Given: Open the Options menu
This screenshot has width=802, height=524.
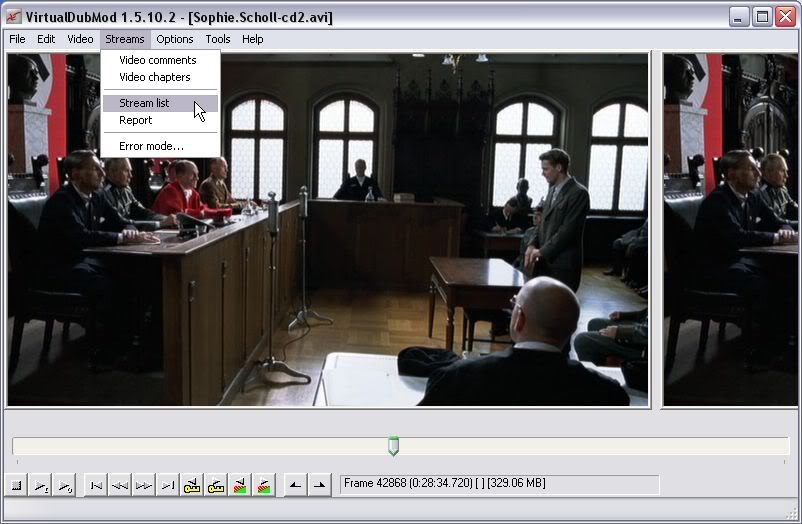Looking at the screenshot, I should [175, 39].
